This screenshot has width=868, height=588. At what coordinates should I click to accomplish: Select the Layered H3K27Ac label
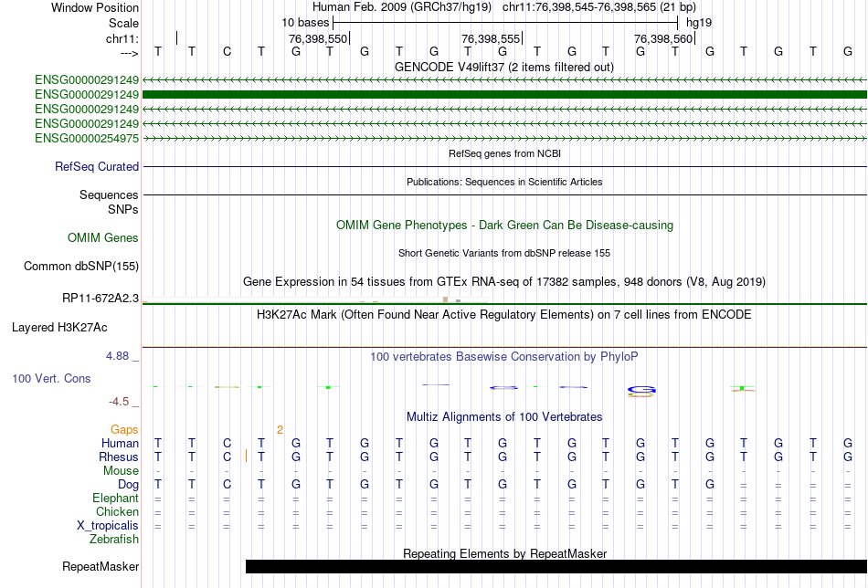(x=59, y=328)
